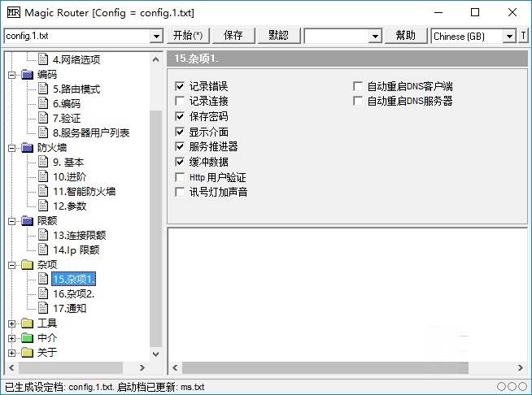
Task: Collapse the 编码 tree node
Action: (11, 75)
